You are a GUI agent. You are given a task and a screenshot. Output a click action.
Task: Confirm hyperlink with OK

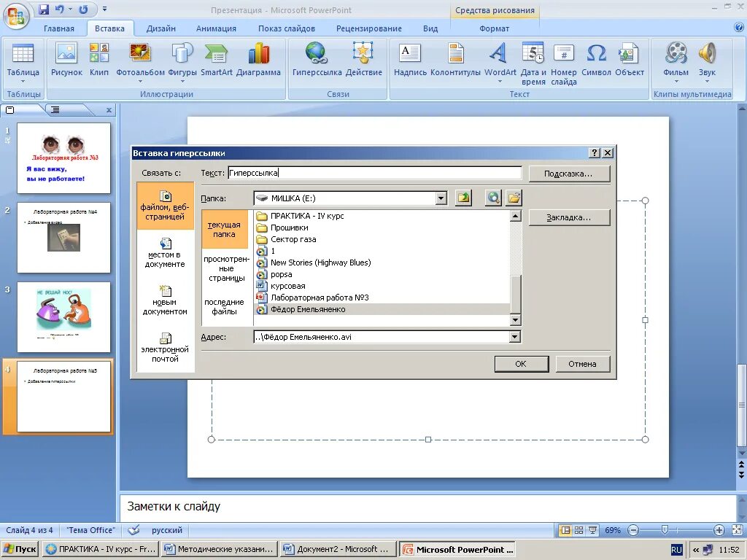(x=521, y=364)
